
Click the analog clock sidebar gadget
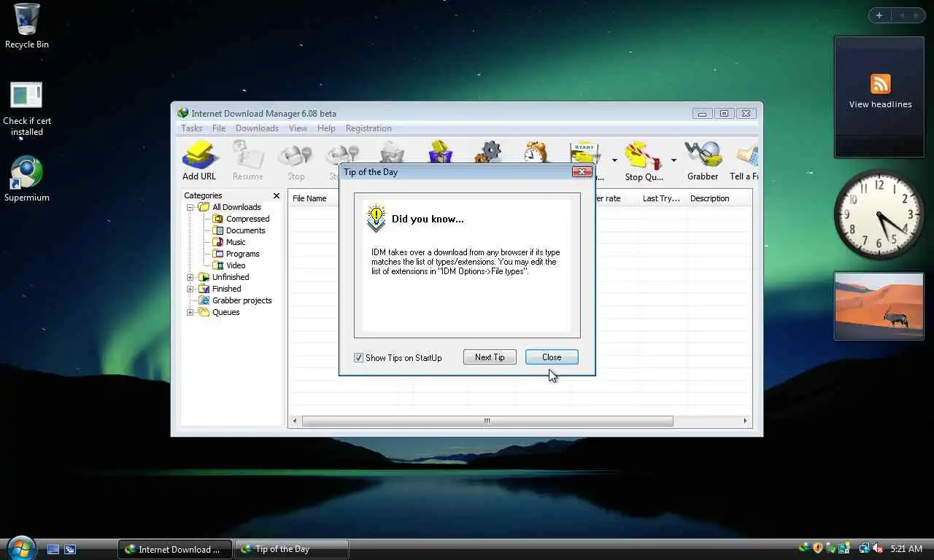879,214
